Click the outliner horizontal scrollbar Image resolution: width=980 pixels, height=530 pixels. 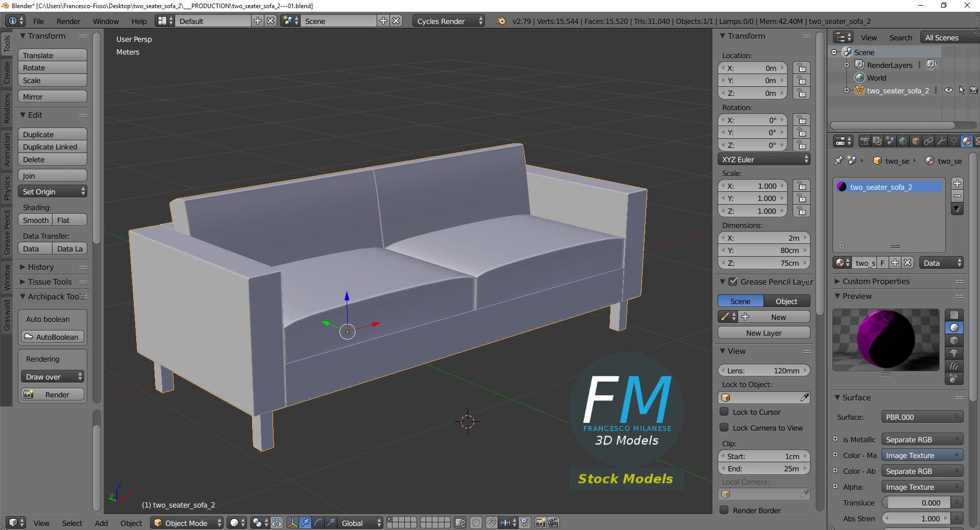tap(893, 125)
